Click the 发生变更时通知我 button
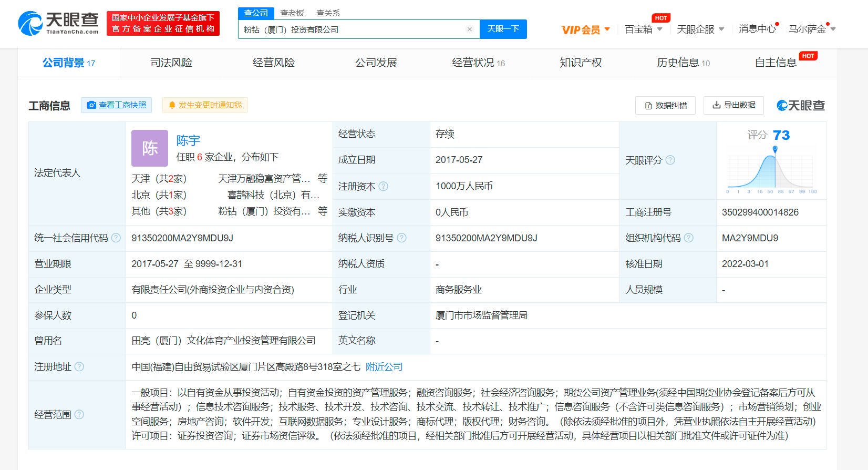This screenshot has height=470, width=868. 205,105
